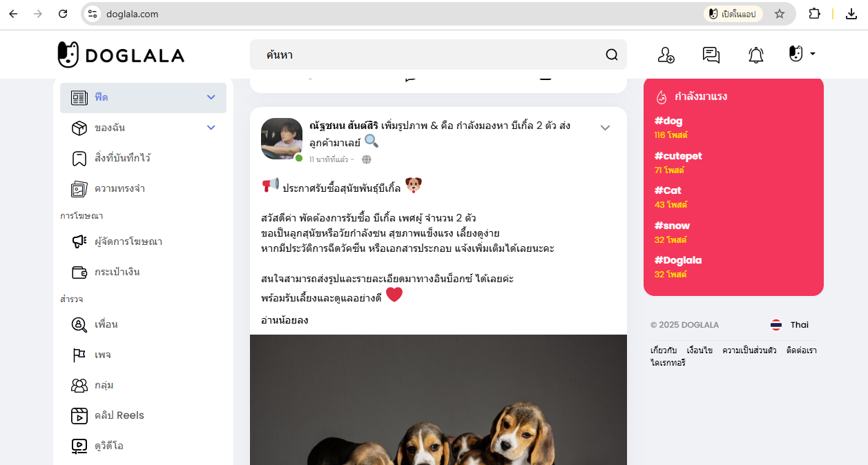This screenshot has height=465, width=868.
Task: Open the profile avatar dropdown menu
Action: [x=802, y=54]
